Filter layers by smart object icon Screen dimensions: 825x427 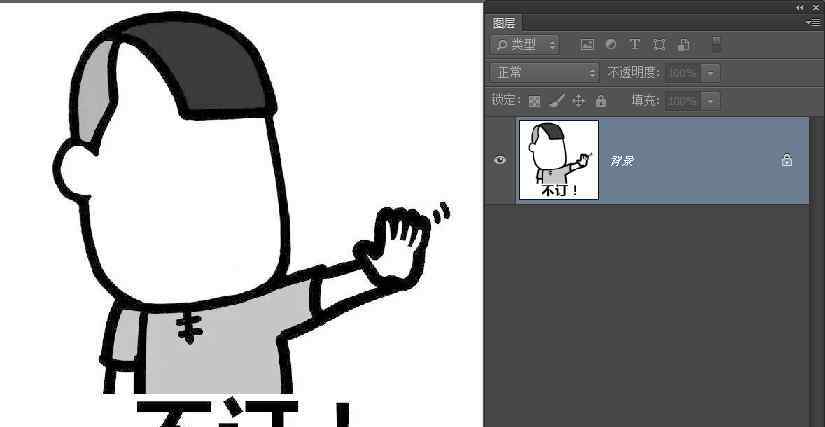tap(683, 45)
